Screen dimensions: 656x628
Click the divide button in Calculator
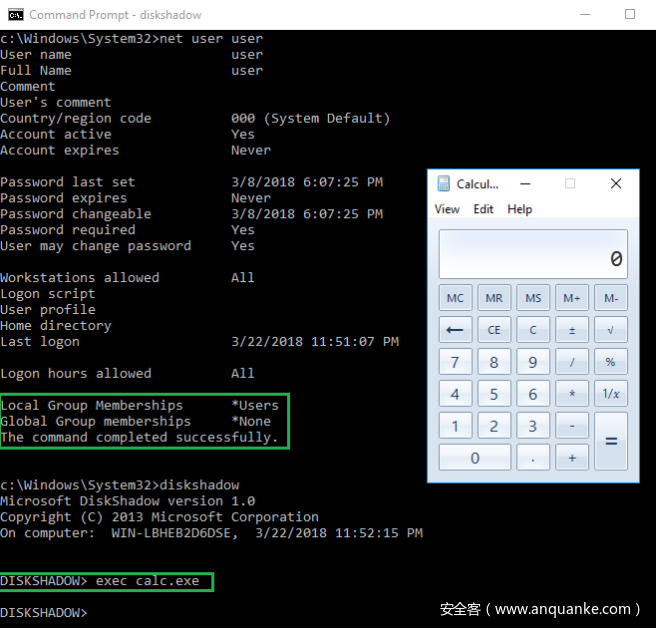point(572,362)
